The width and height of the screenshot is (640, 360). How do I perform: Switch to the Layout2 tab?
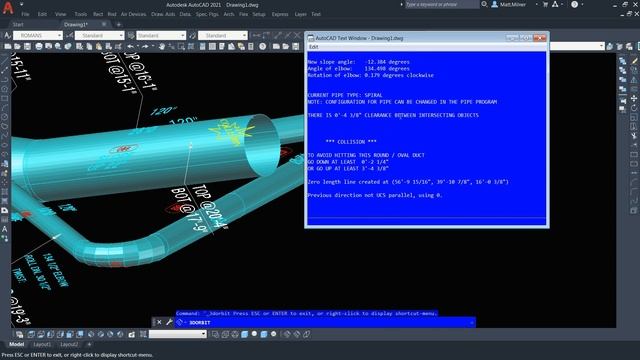[x=69, y=344]
